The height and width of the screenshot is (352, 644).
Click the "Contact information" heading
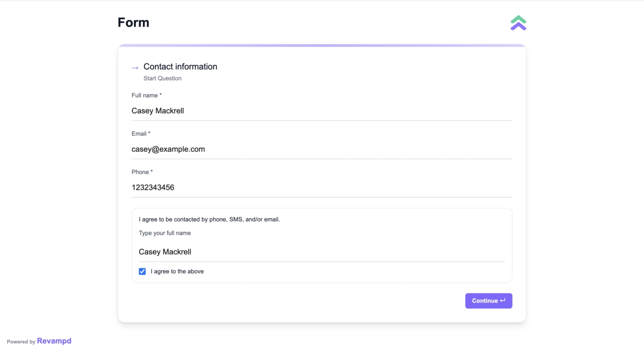[x=180, y=67]
